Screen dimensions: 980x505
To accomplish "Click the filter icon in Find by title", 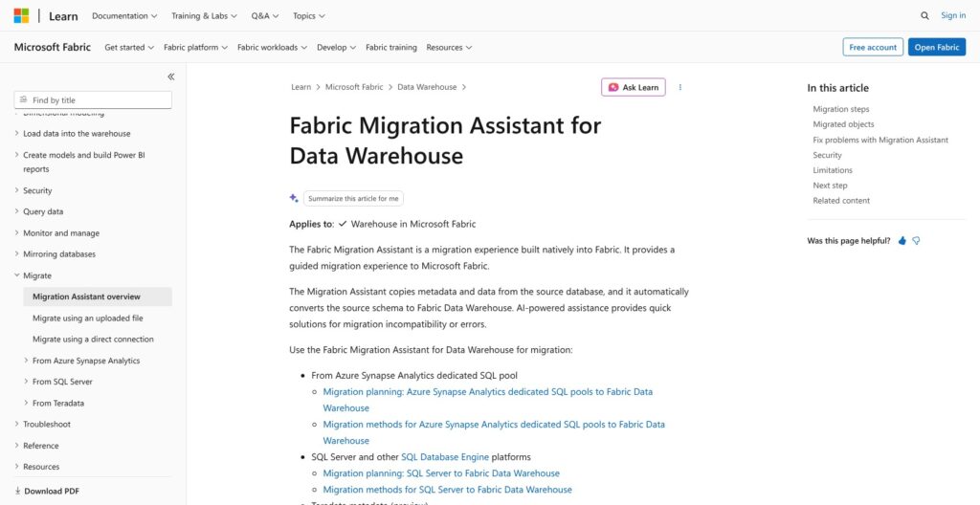I will click(x=24, y=100).
